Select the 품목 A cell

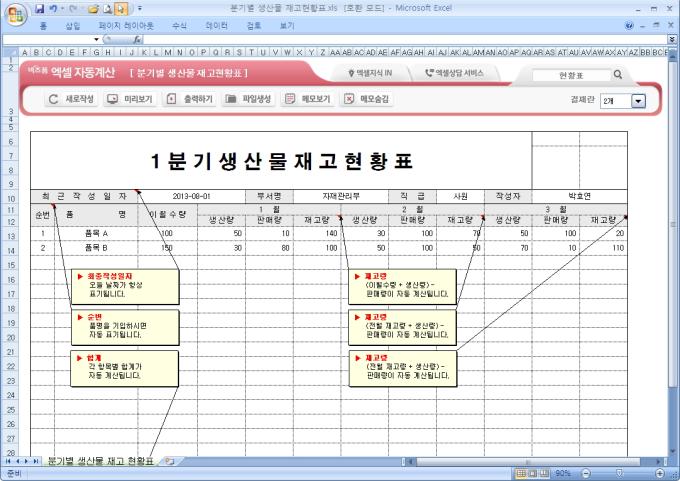tap(96, 234)
